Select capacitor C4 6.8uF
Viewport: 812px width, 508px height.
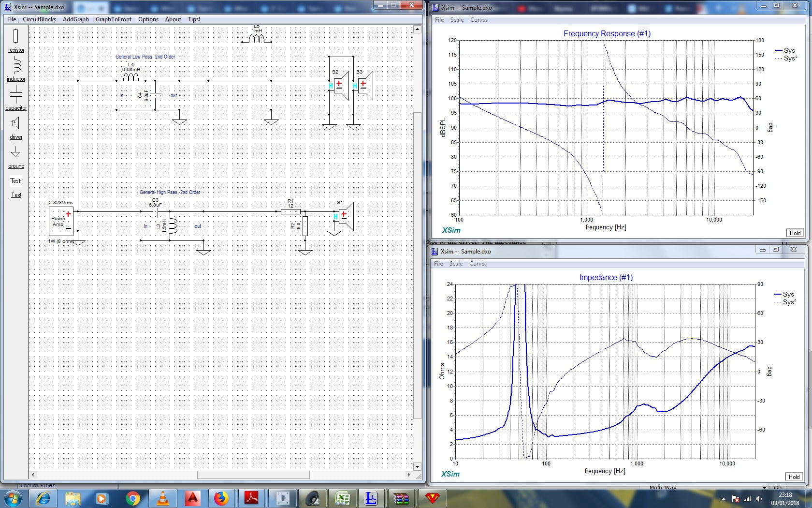(155, 95)
